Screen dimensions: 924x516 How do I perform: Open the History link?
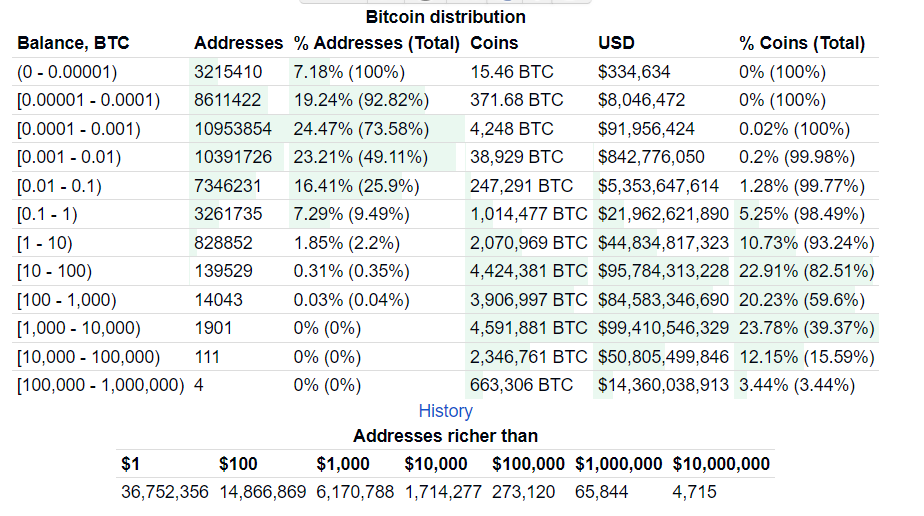445,411
